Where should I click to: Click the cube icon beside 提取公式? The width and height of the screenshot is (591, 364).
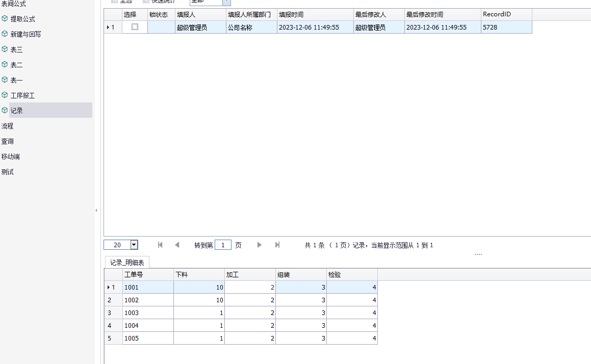point(5,19)
